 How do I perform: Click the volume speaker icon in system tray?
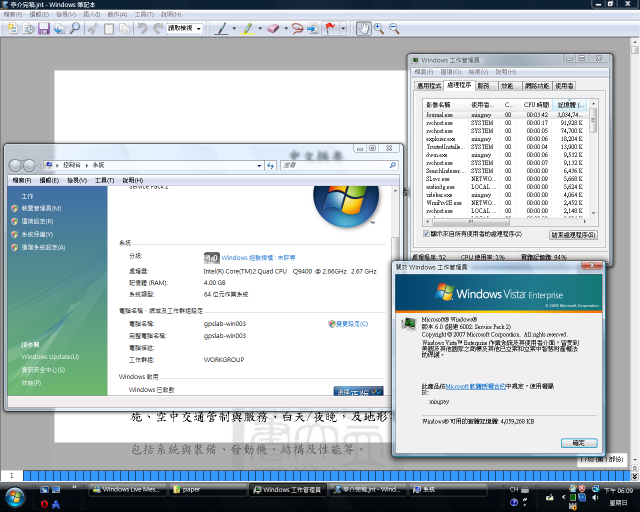(595, 497)
